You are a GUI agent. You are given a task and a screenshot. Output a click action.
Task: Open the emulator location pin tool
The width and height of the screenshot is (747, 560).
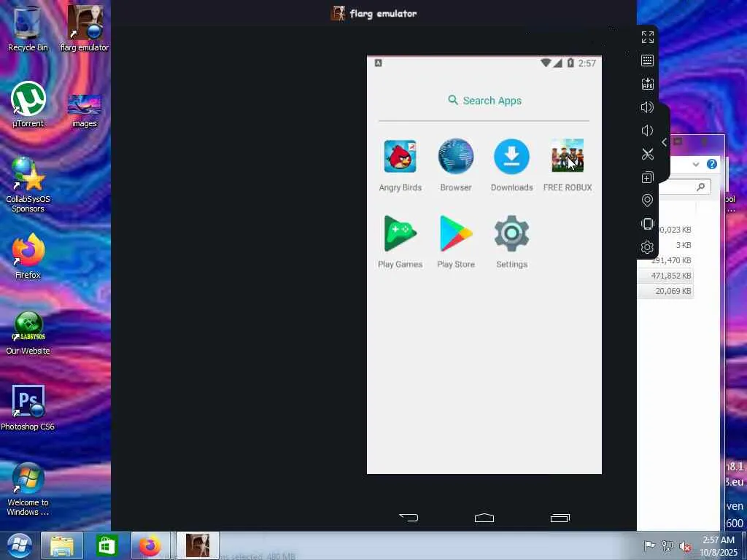tap(648, 200)
